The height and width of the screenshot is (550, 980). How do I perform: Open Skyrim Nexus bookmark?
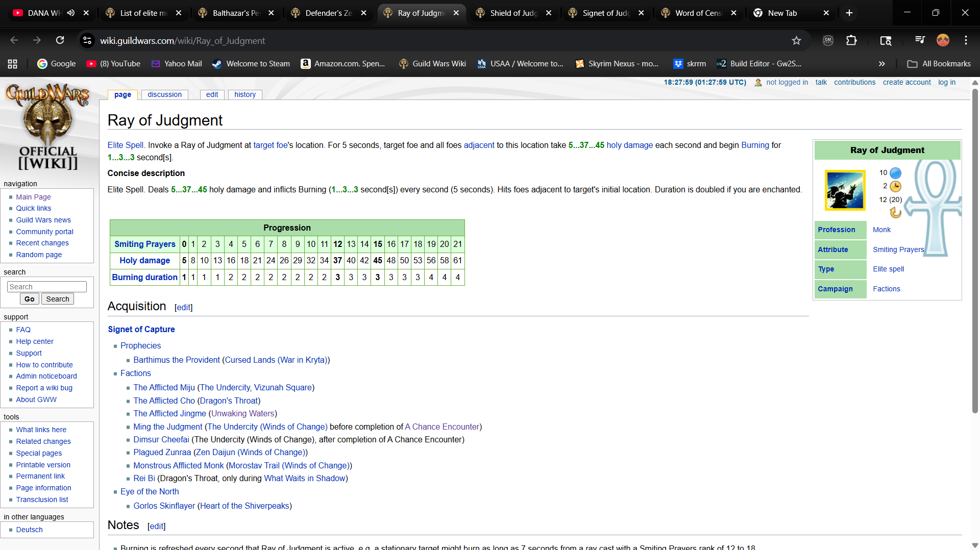point(617,64)
